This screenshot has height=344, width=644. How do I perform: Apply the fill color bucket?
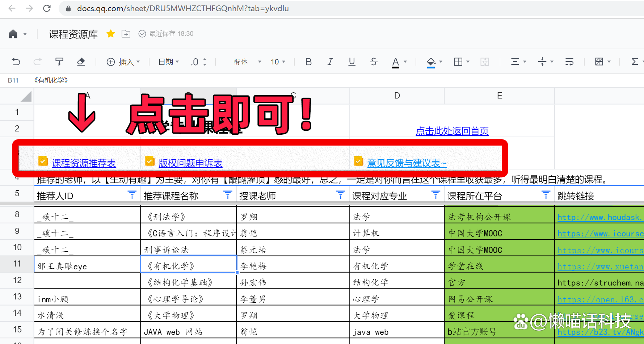[x=431, y=62]
